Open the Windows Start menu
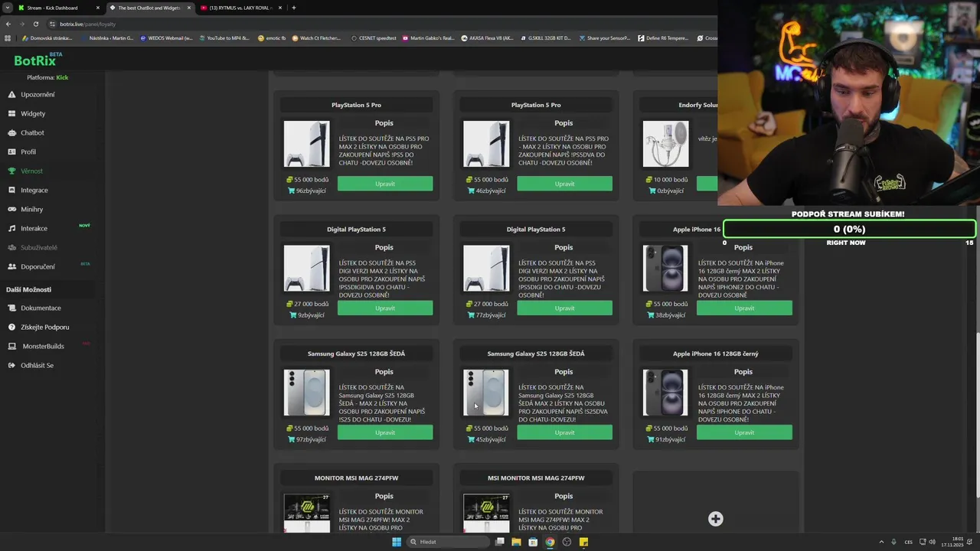The image size is (980, 551). click(x=397, y=542)
